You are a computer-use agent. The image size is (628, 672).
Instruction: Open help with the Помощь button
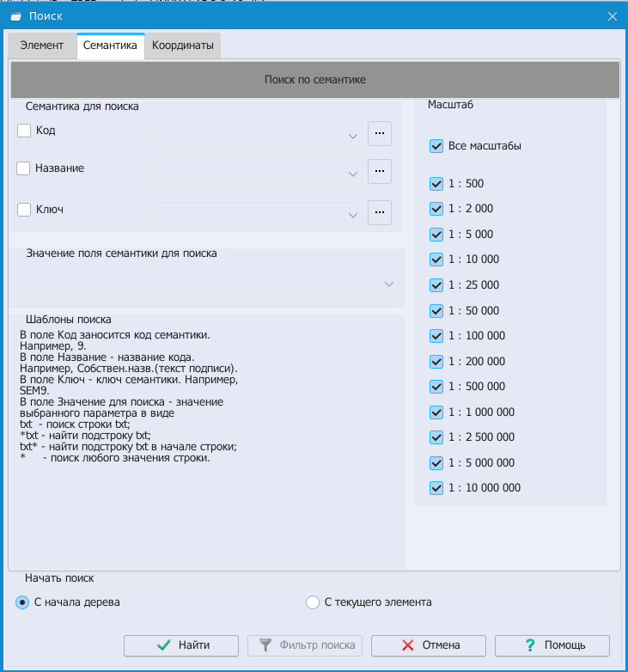point(552,645)
